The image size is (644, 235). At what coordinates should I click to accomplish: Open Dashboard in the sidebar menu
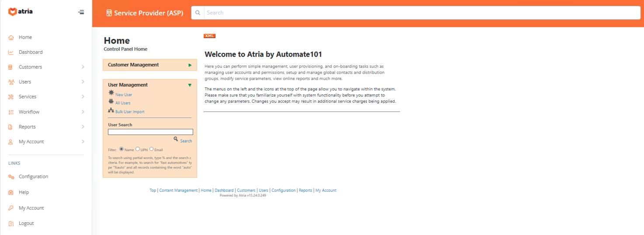click(x=31, y=52)
